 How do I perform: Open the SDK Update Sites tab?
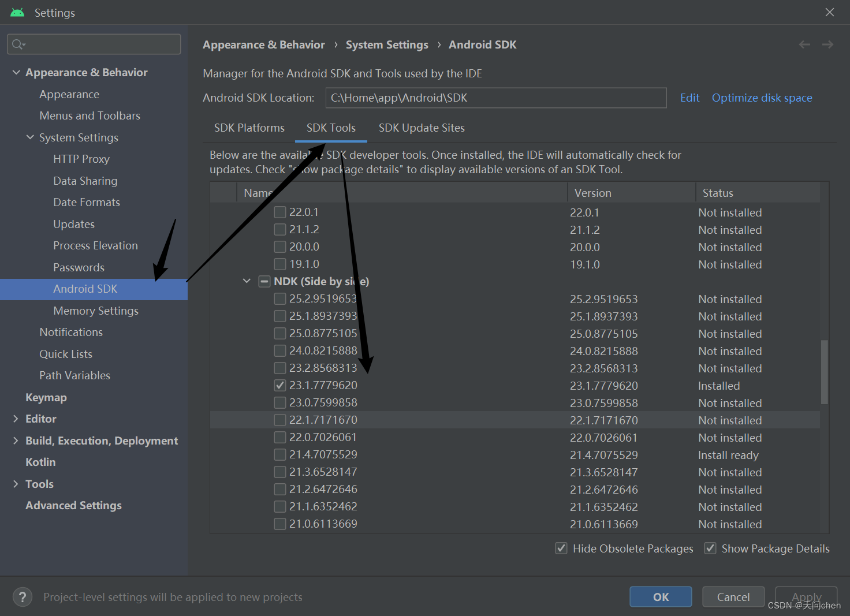422,128
